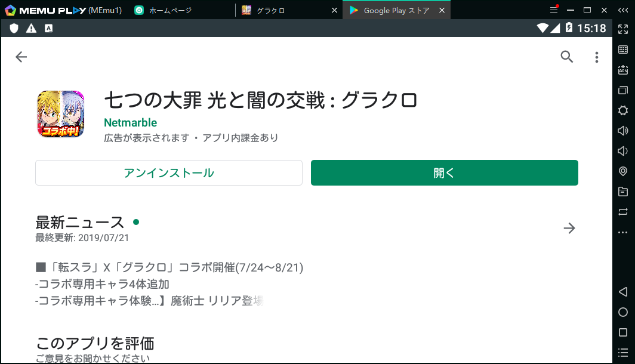Toggle fullscreen mode from the sidebar
Image resolution: width=635 pixels, height=364 pixels.
pyautogui.click(x=623, y=28)
